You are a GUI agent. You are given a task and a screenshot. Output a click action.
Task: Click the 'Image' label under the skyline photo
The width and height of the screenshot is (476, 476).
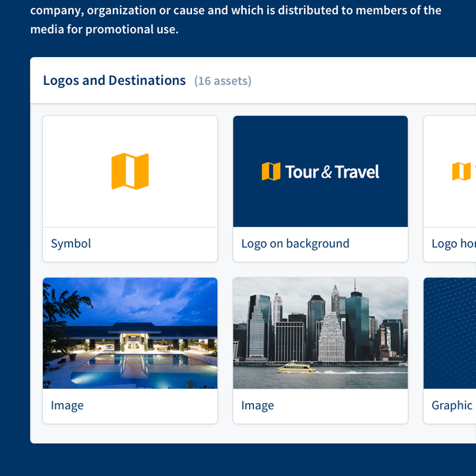tap(257, 405)
